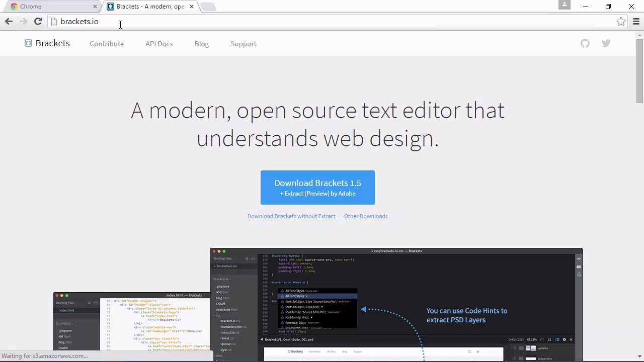Click the Brackets logo in header
The image size is (644, 362).
point(47,43)
